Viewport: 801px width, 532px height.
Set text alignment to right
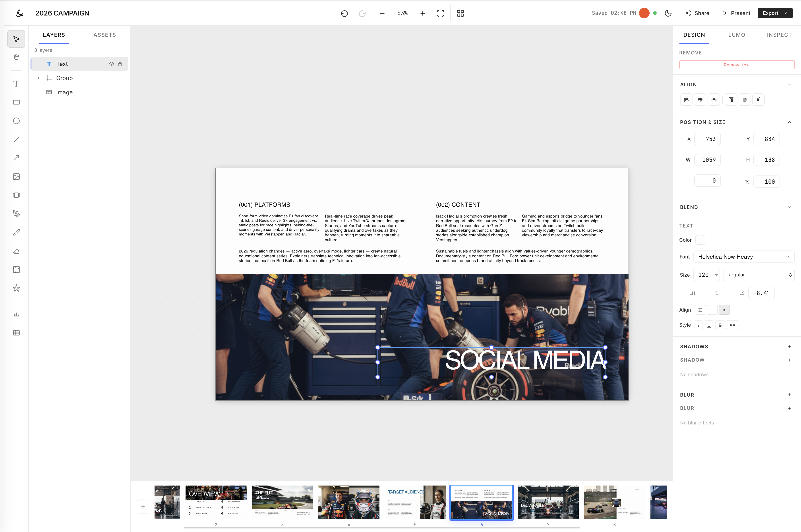point(724,310)
